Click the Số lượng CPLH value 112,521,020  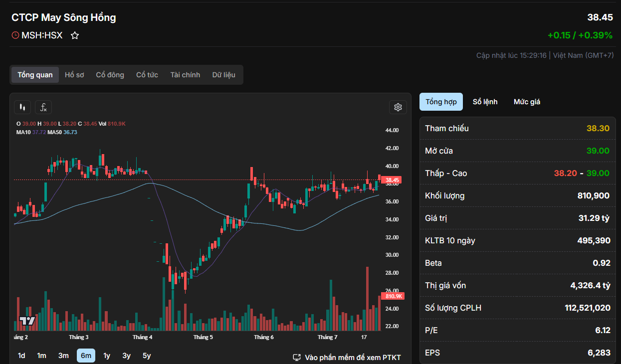pos(588,308)
